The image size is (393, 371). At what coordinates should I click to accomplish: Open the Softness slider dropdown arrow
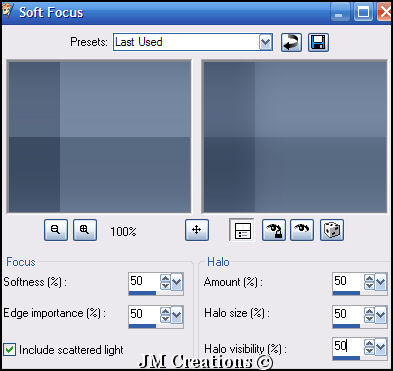coord(177,282)
